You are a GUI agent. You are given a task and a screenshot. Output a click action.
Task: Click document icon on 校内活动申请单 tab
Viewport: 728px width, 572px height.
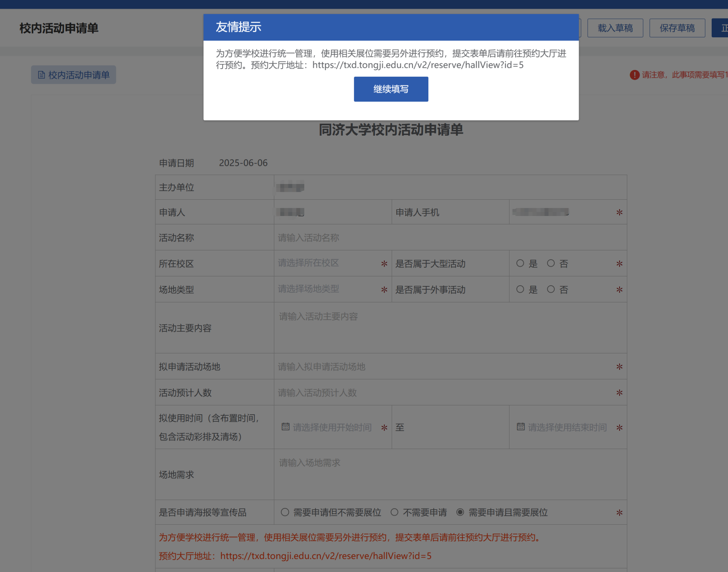coord(42,75)
